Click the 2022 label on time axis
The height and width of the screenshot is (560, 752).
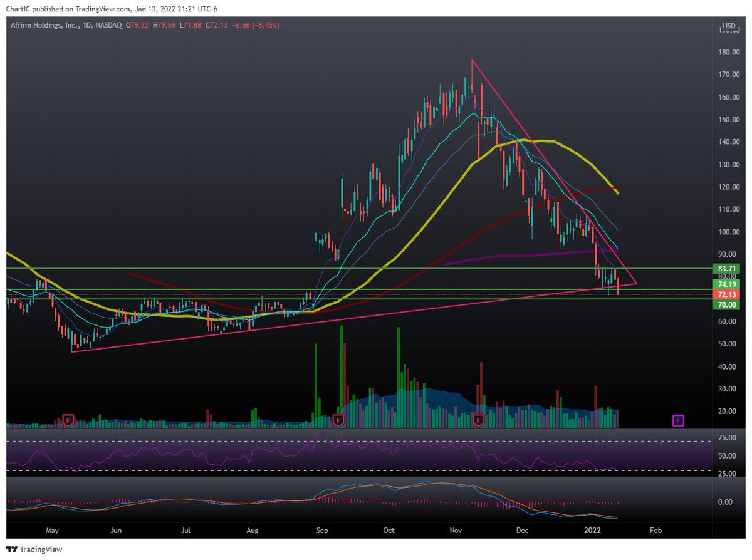coord(592,530)
